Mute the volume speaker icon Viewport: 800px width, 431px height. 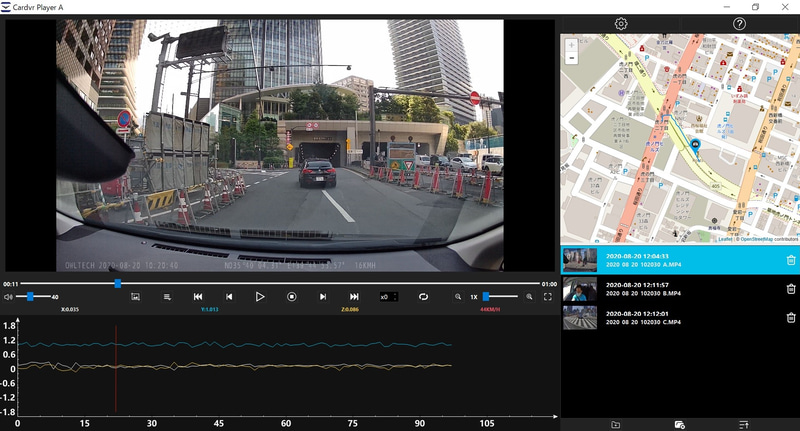pos(8,297)
